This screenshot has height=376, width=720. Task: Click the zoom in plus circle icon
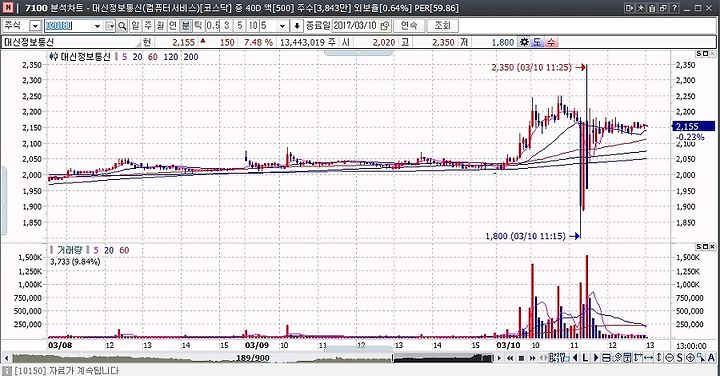pyautogui.click(x=690, y=358)
